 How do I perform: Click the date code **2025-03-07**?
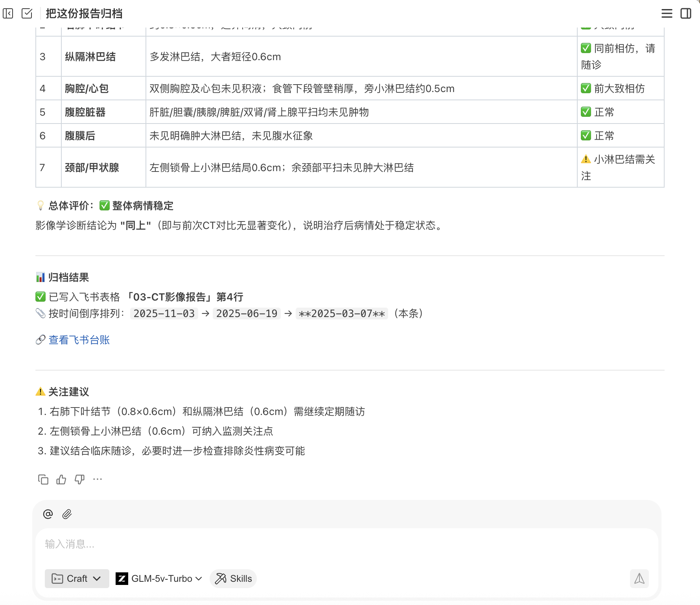[x=342, y=314]
